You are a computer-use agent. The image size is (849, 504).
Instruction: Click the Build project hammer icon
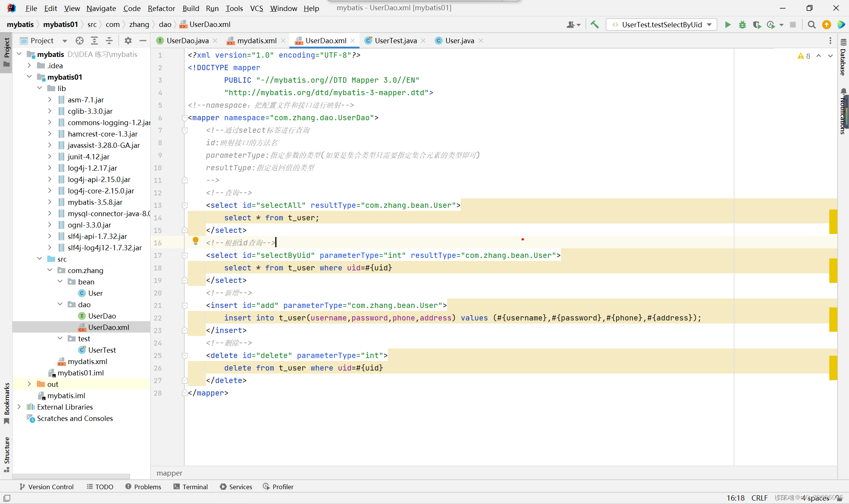pos(595,25)
